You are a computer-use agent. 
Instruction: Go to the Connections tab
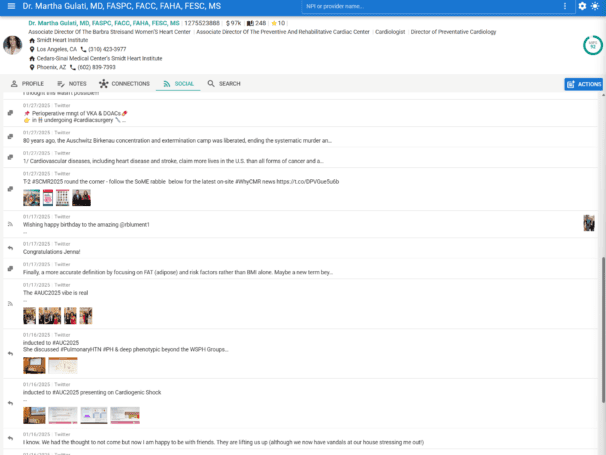point(125,84)
